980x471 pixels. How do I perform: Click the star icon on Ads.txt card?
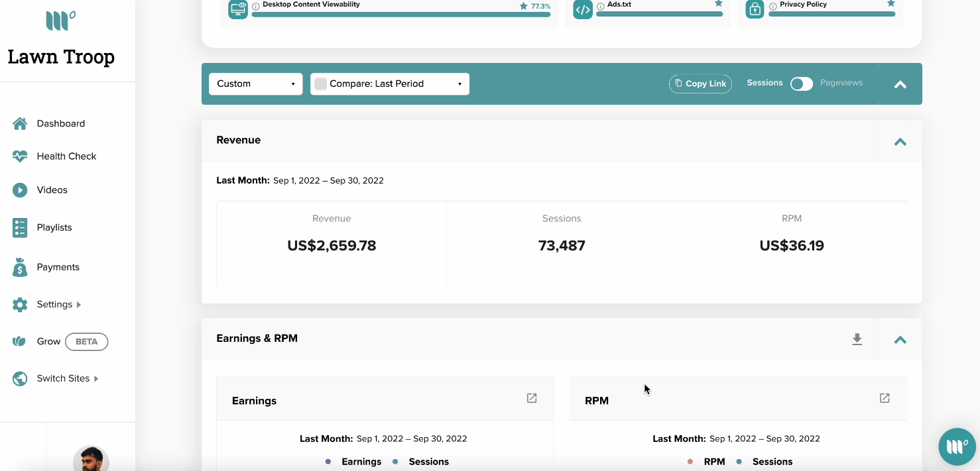[718, 3]
